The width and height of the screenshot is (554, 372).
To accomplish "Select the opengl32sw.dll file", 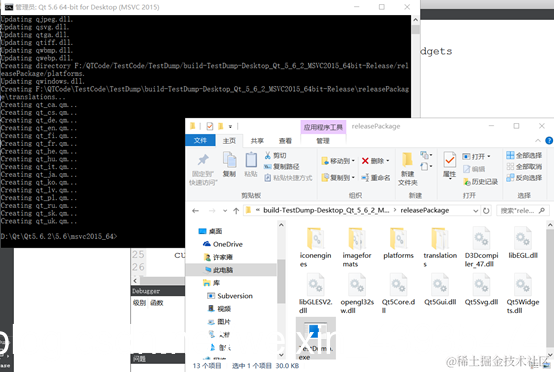I will [x=357, y=293].
